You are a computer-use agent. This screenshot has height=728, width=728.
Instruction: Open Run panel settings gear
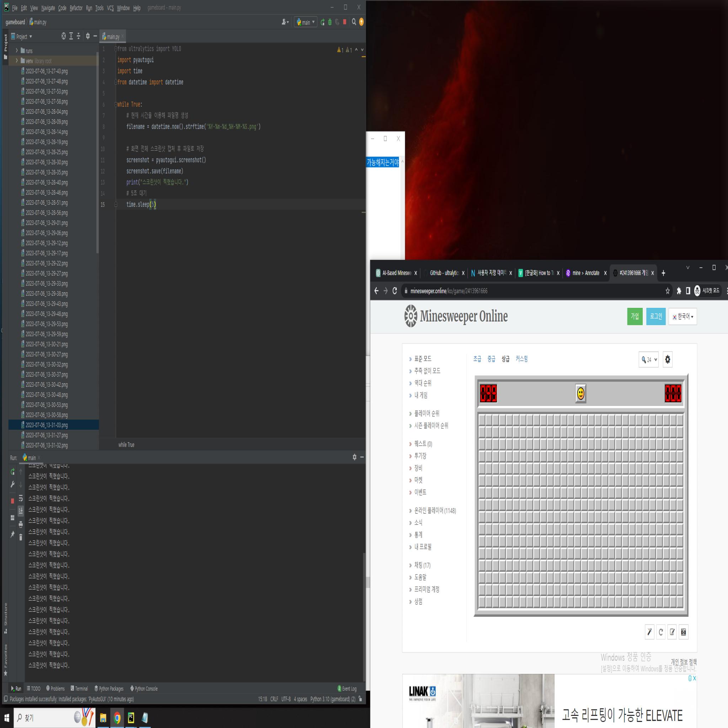coord(354,457)
